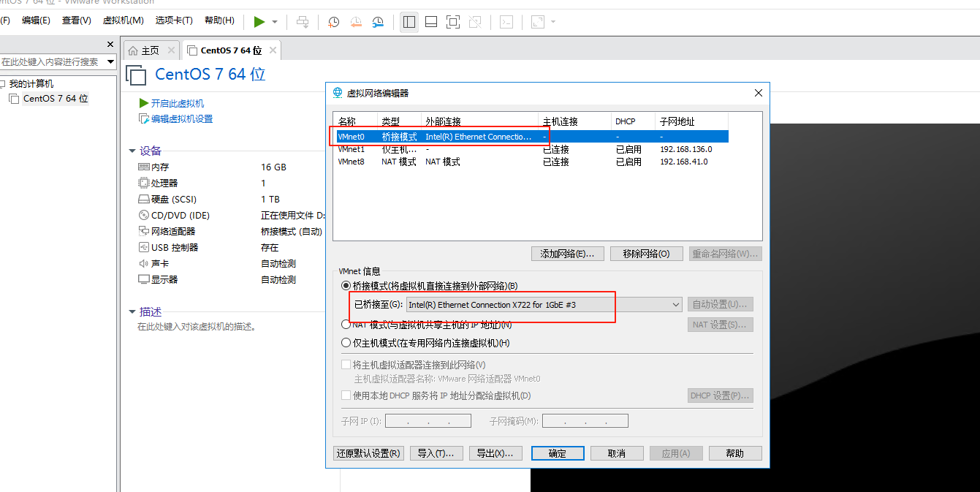Click the 处理器 processor device icon

coord(143,183)
